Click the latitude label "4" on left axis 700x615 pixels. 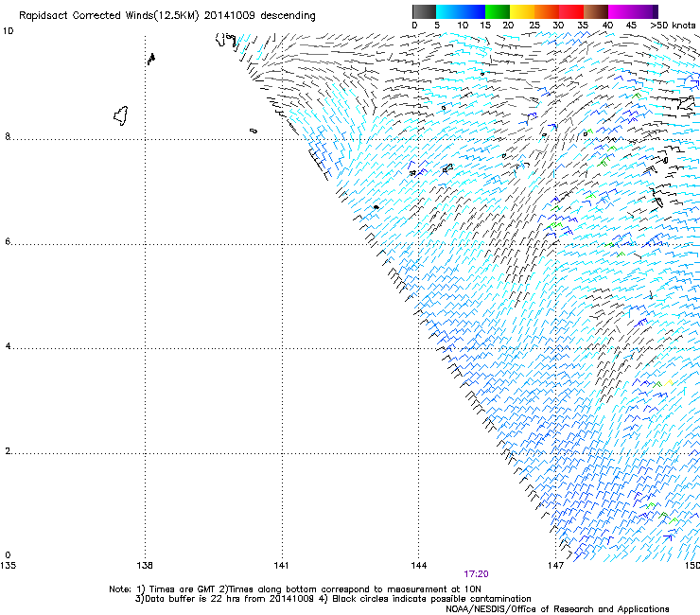[x=8, y=345]
